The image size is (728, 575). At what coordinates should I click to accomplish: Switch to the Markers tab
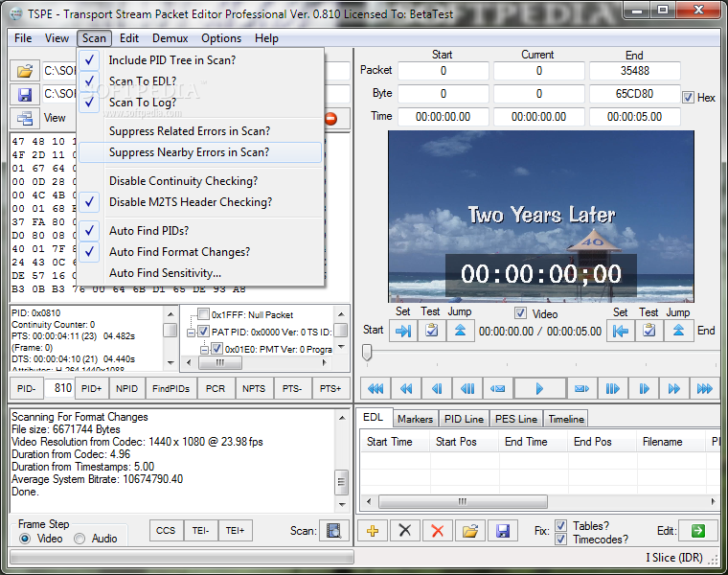click(415, 419)
